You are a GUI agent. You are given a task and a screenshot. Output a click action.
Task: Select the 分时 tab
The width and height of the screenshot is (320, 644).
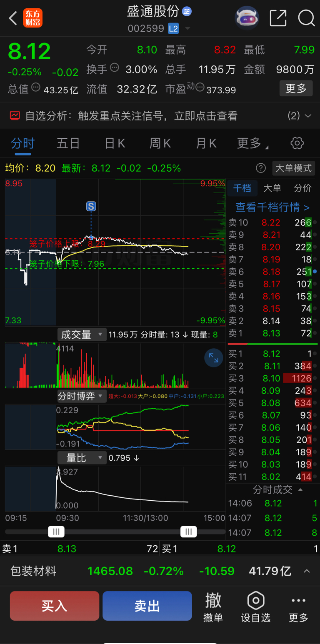pyautogui.click(x=22, y=143)
